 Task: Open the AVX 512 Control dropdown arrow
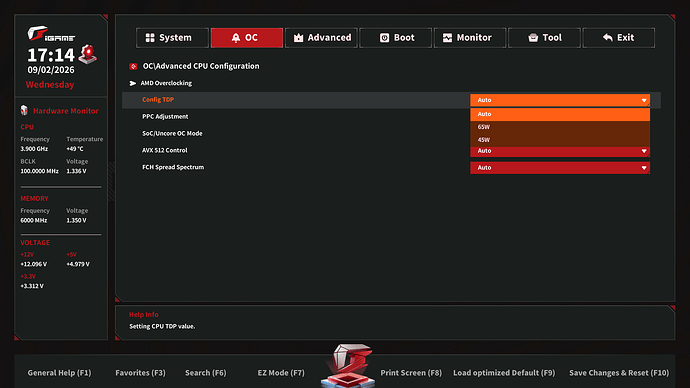pyautogui.click(x=644, y=151)
